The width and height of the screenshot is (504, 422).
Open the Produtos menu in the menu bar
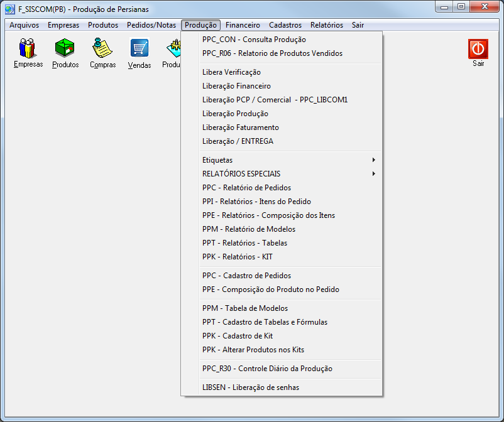(x=103, y=25)
